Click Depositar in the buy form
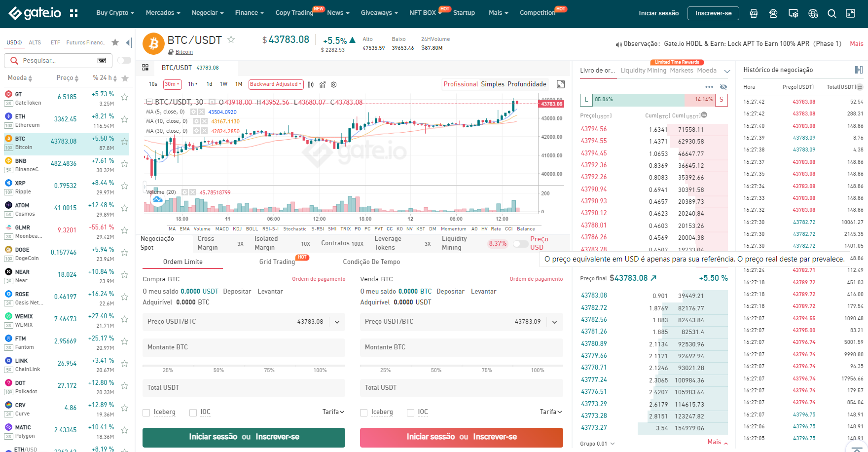868x452 pixels. point(237,292)
